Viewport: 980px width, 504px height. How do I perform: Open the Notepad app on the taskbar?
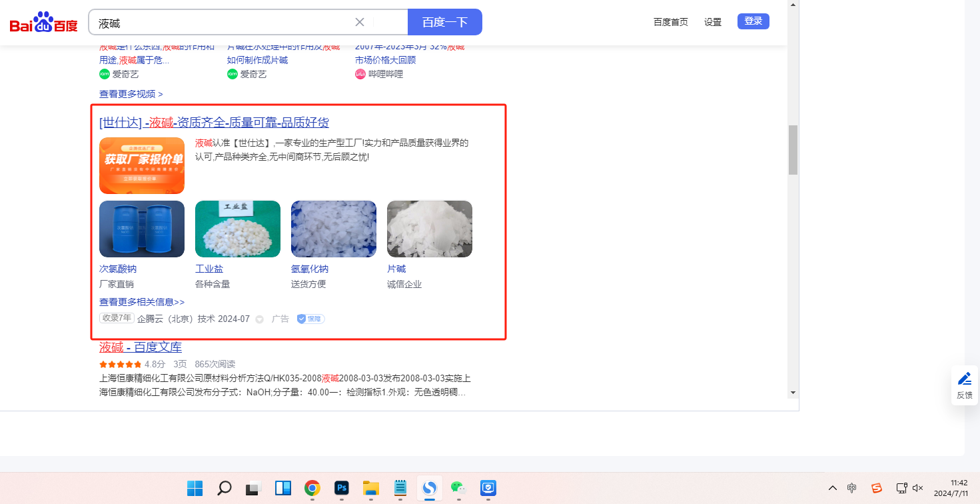point(400,488)
